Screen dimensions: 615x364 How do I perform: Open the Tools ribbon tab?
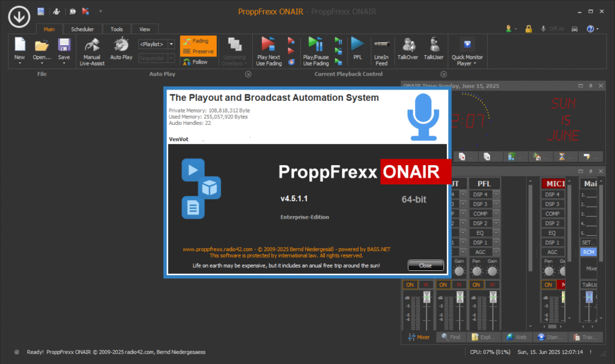pos(117,29)
